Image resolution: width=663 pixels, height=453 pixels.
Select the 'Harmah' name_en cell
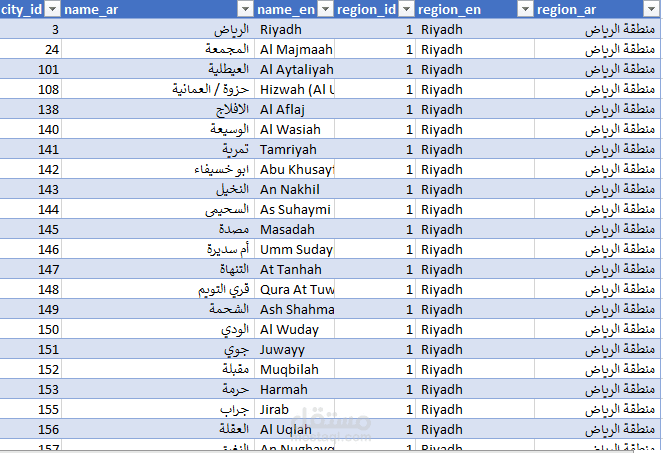[x=294, y=389]
